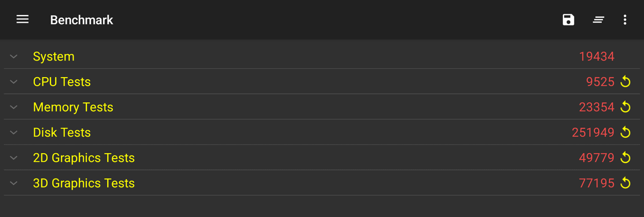Rerun the CPU Tests benchmark
Screen dimensions: 644x217
click(625, 82)
